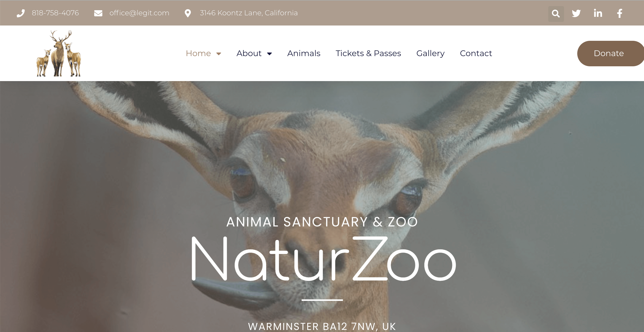Navigate to the Gallery page
The image size is (644, 332).
[x=431, y=53]
